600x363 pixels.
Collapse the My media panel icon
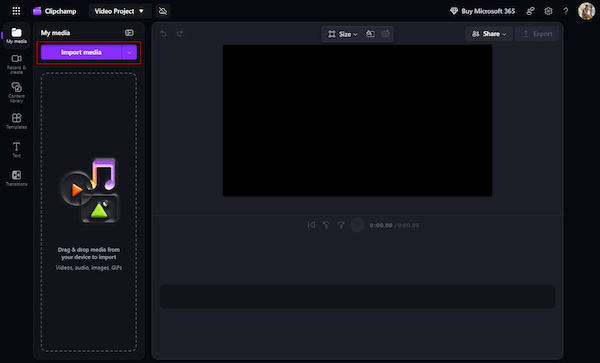(x=129, y=33)
